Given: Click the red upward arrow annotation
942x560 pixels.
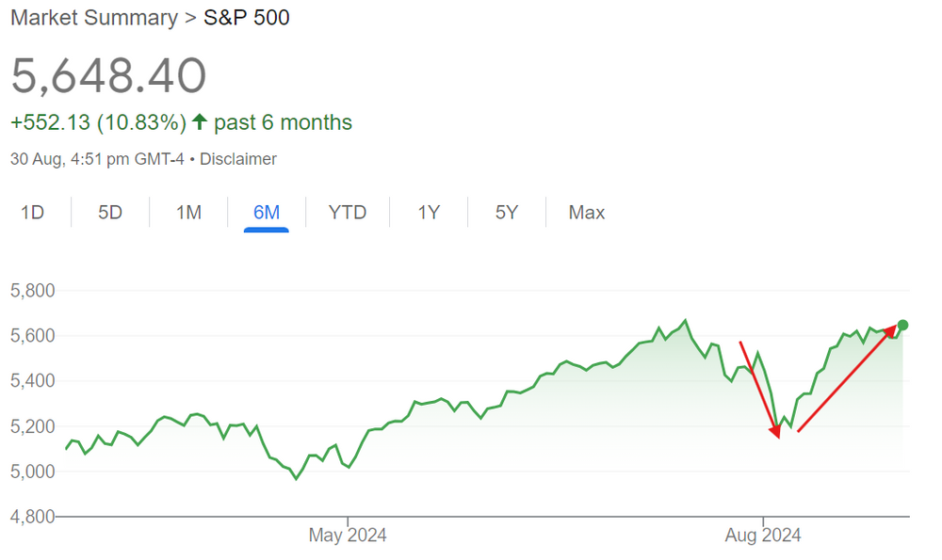Looking at the screenshot, I should pyautogui.click(x=846, y=377).
